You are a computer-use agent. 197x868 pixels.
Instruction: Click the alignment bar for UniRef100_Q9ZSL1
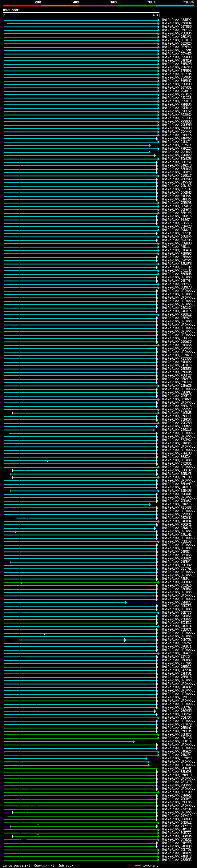coord(77,145)
